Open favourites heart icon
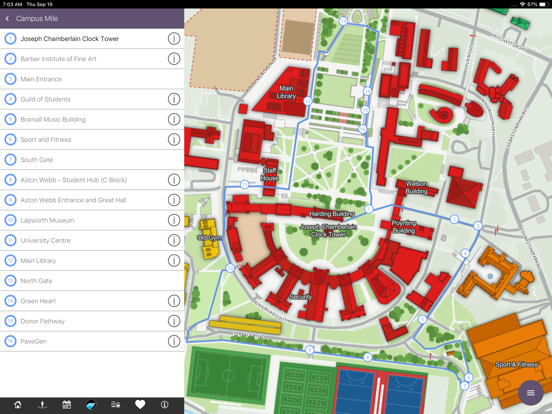Image resolution: width=552 pixels, height=414 pixels. [x=140, y=405]
